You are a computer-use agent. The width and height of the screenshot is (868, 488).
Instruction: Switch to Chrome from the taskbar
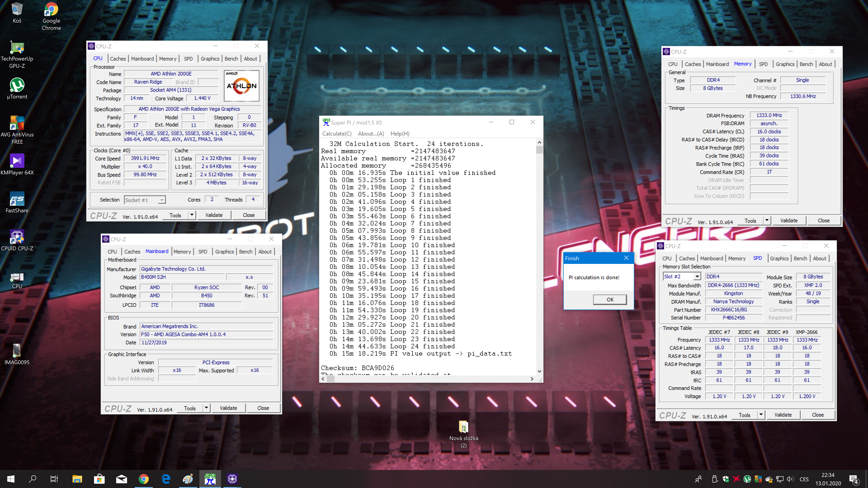coord(144,479)
